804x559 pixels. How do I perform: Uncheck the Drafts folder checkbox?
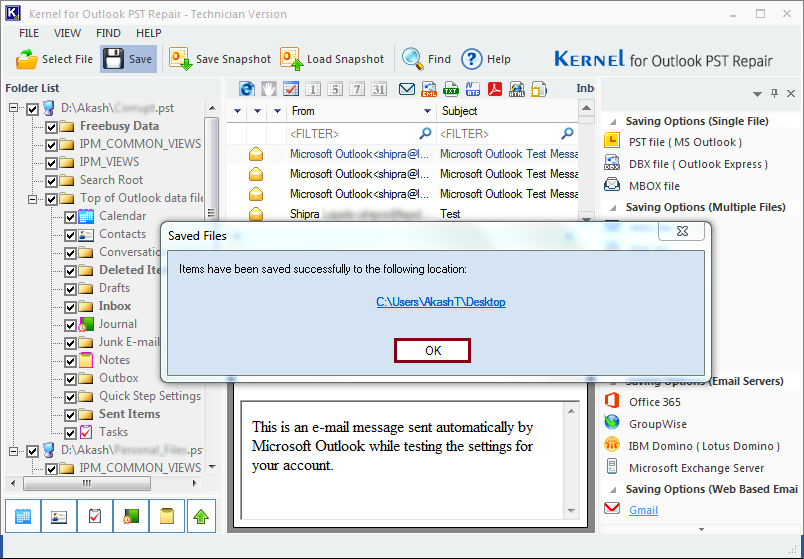71,289
